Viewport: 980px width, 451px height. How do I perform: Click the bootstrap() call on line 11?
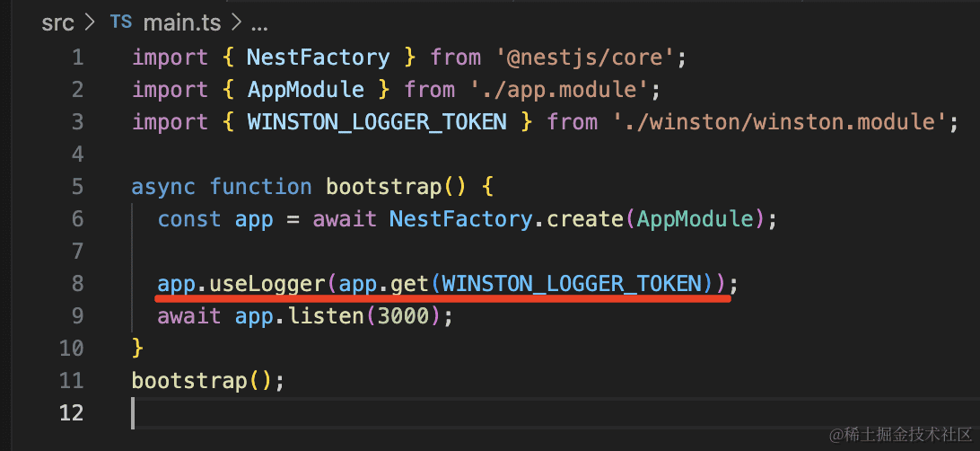pyautogui.click(x=188, y=381)
